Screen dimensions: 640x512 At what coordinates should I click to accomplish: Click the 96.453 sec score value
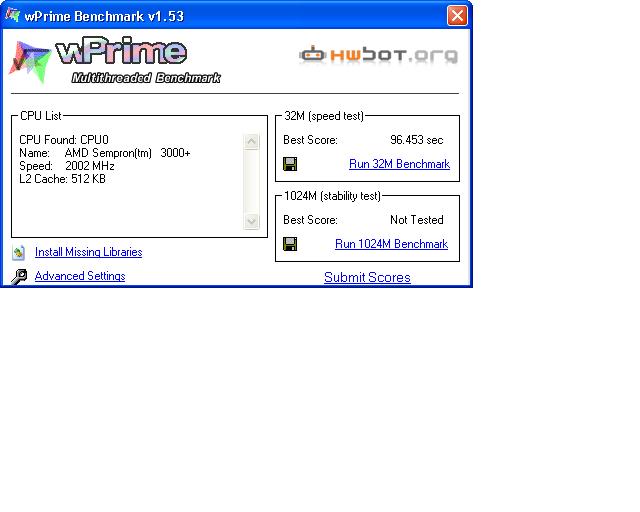[x=417, y=140]
